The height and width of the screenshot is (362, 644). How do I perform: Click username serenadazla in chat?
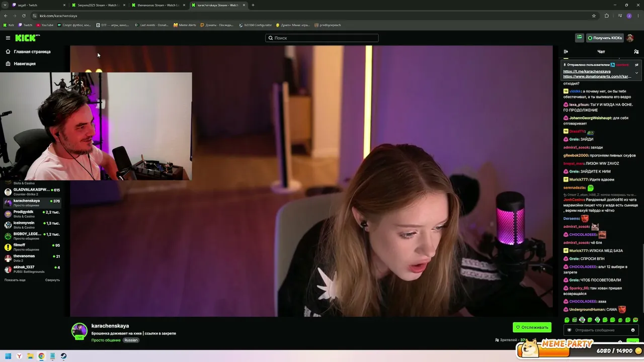574,188
